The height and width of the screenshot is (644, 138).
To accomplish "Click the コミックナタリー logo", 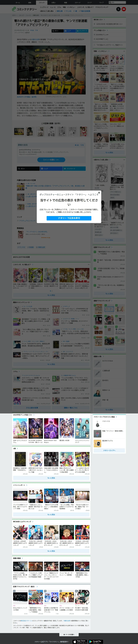I will click(x=24, y=9).
